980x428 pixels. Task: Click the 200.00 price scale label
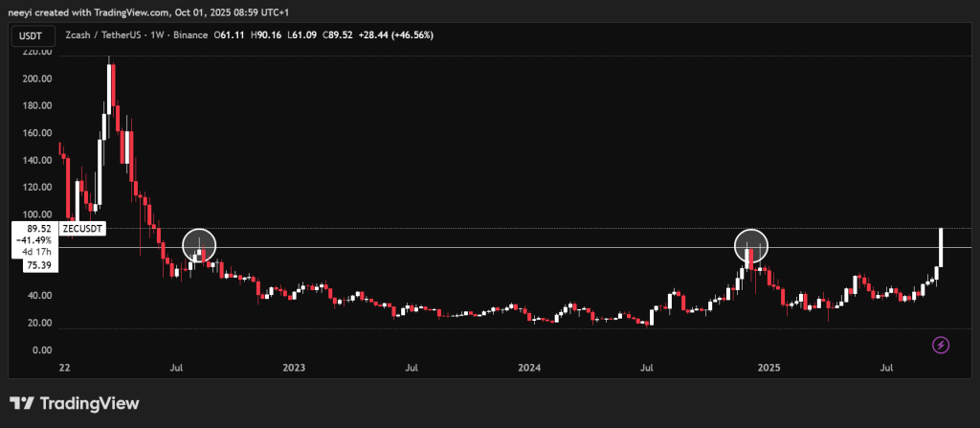pyautogui.click(x=38, y=79)
